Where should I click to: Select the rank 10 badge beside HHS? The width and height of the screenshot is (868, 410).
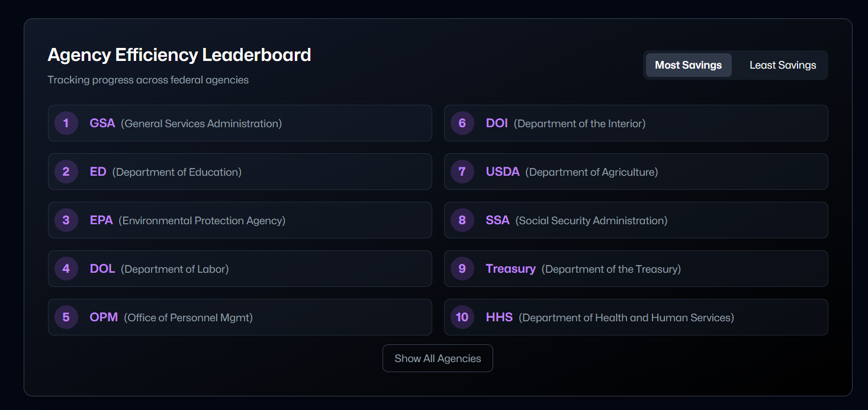coord(462,317)
